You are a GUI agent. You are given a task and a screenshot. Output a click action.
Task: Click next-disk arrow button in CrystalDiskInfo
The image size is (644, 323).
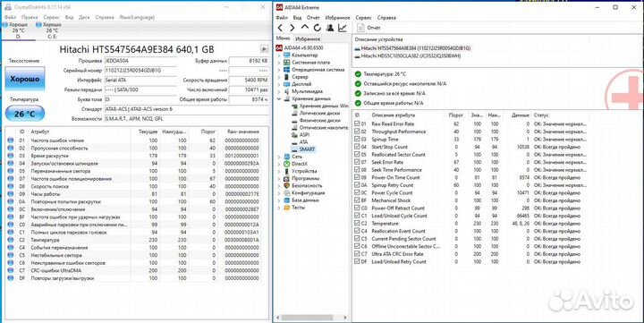coord(264,49)
